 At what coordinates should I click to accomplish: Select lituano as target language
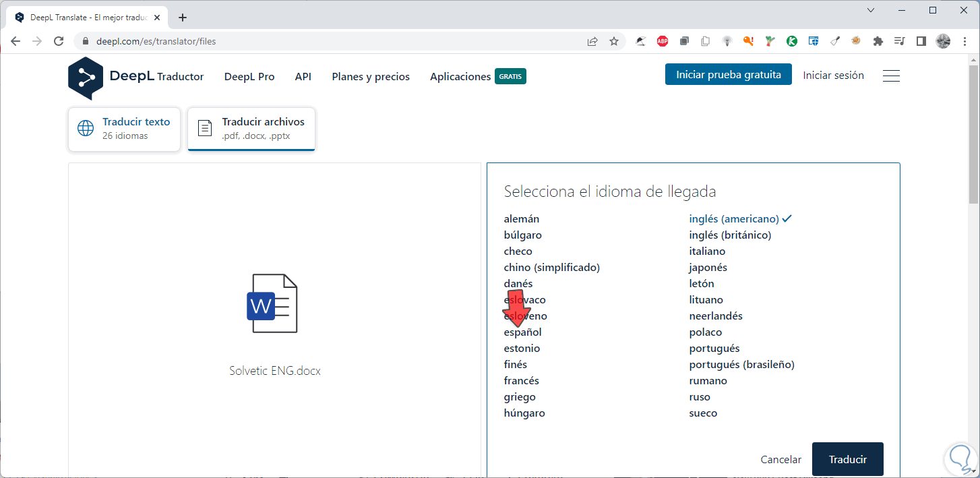(x=706, y=299)
